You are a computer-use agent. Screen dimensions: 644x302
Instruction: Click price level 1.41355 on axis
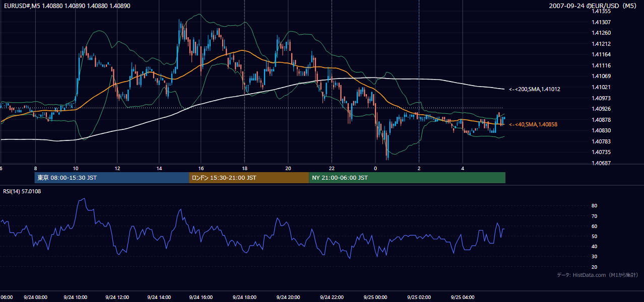601,11
